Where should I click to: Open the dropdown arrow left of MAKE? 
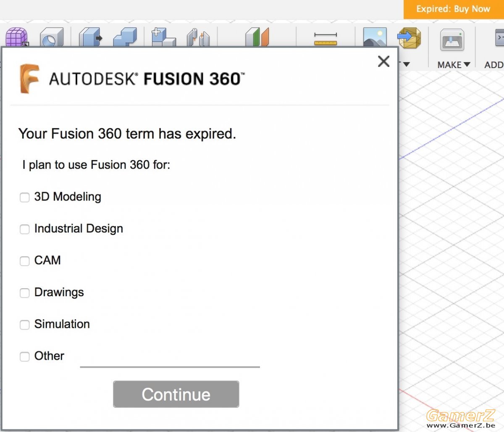[x=406, y=64]
